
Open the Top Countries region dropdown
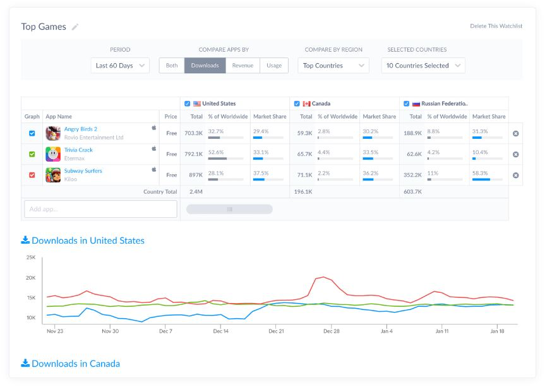pos(333,66)
